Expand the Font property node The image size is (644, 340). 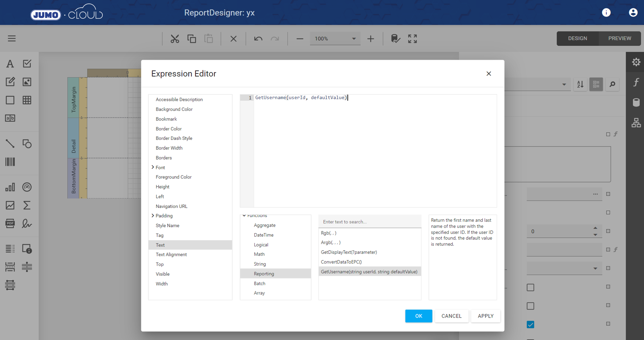[x=153, y=167]
